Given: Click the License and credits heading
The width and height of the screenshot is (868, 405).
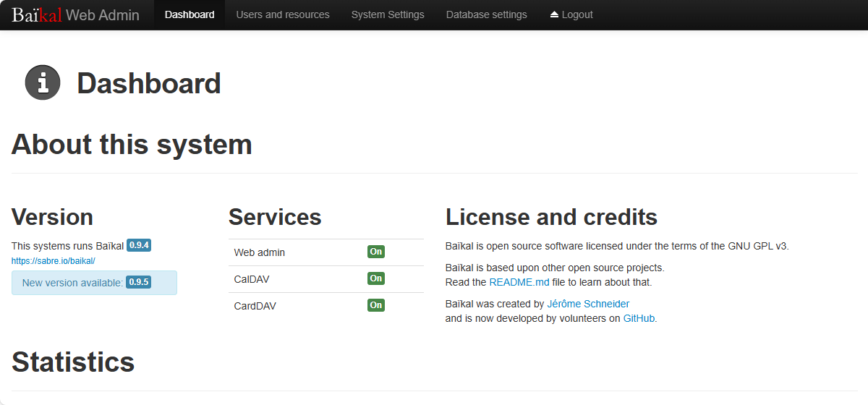Looking at the screenshot, I should (x=551, y=217).
